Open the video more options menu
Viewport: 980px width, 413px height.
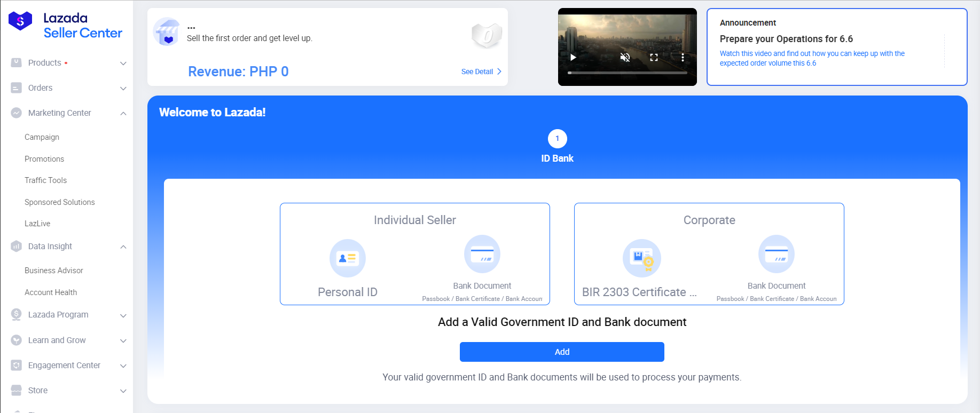click(x=683, y=57)
